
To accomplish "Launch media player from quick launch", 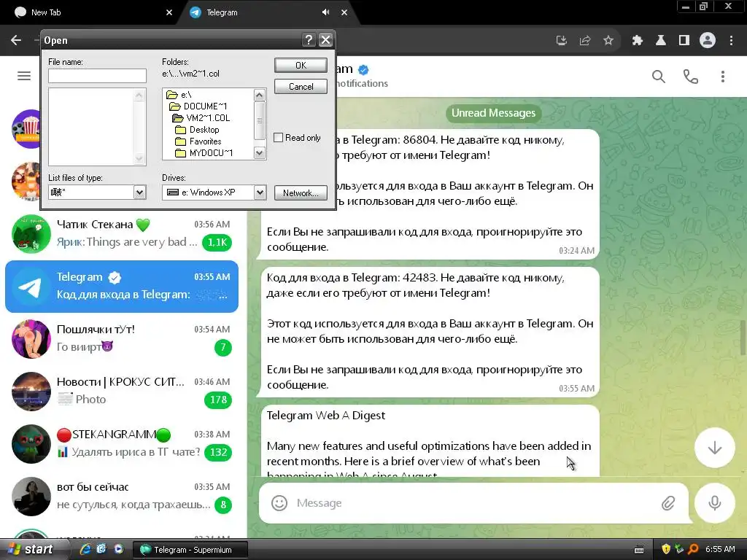I will click(119, 549).
